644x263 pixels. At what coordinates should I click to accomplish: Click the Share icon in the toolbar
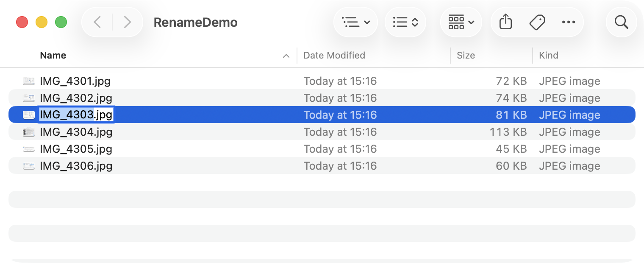point(505,22)
